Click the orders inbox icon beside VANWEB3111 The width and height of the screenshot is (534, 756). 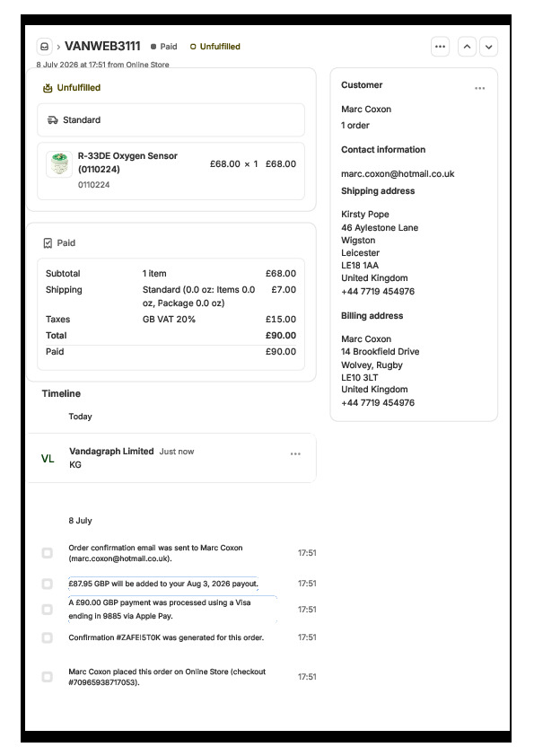44,47
